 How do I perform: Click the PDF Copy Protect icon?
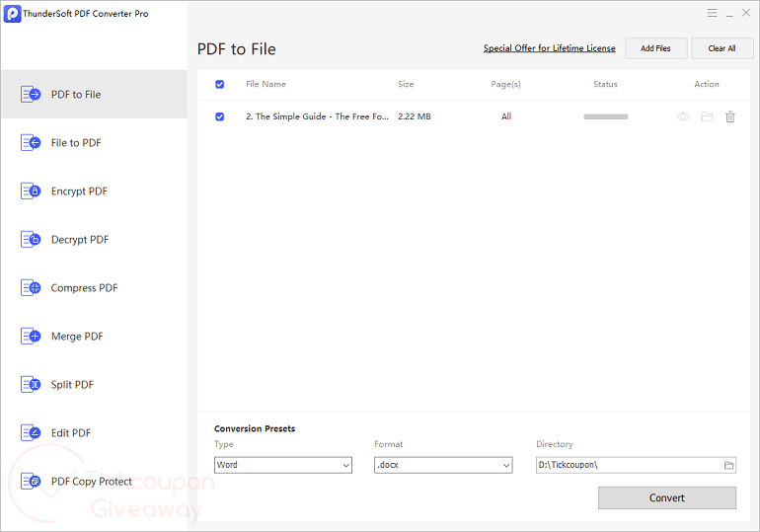coord(31,481)
